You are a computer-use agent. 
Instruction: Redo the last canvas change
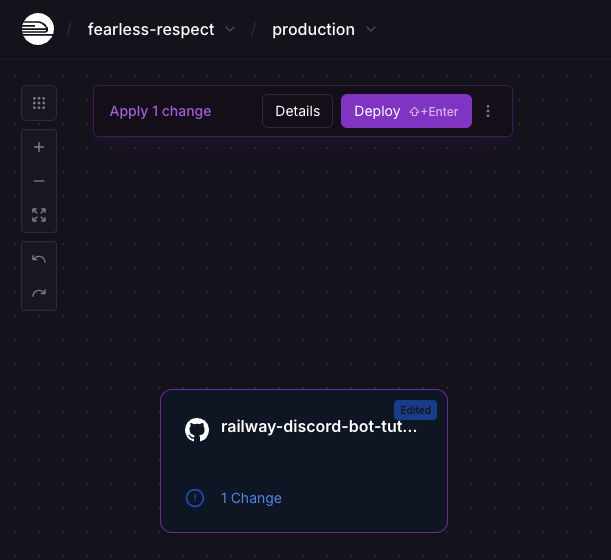39,293
